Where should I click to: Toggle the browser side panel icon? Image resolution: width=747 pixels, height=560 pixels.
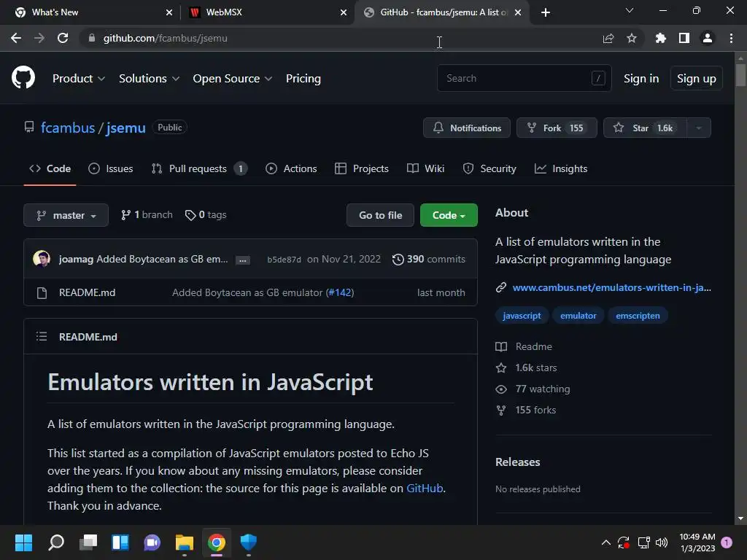coord(684,38)
